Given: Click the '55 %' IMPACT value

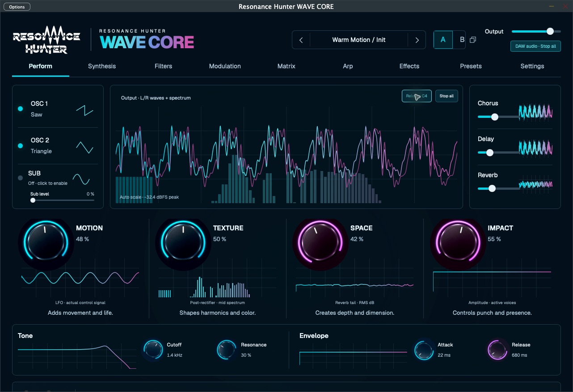Looking at the screenshot, I should tap(494, 239).
